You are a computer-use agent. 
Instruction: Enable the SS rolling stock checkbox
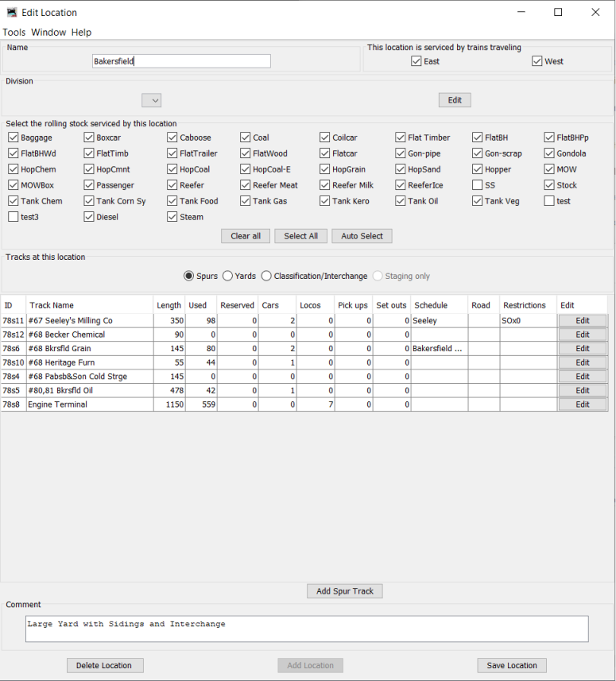(x=478, y=185)
